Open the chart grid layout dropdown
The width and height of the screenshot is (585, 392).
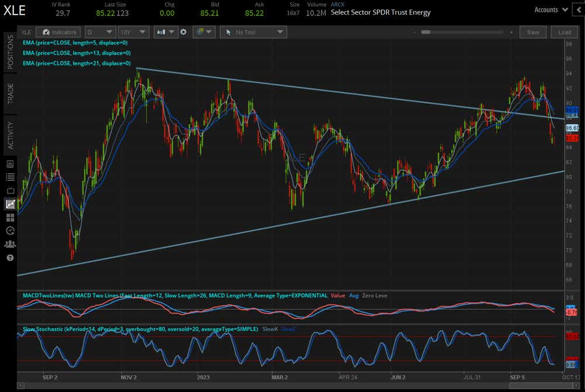(x=204, y=32)
